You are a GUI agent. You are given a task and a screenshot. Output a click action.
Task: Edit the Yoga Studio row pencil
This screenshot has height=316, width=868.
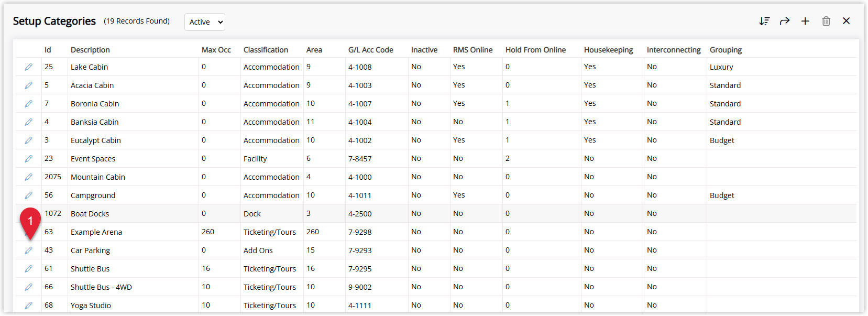click(29, 306)
